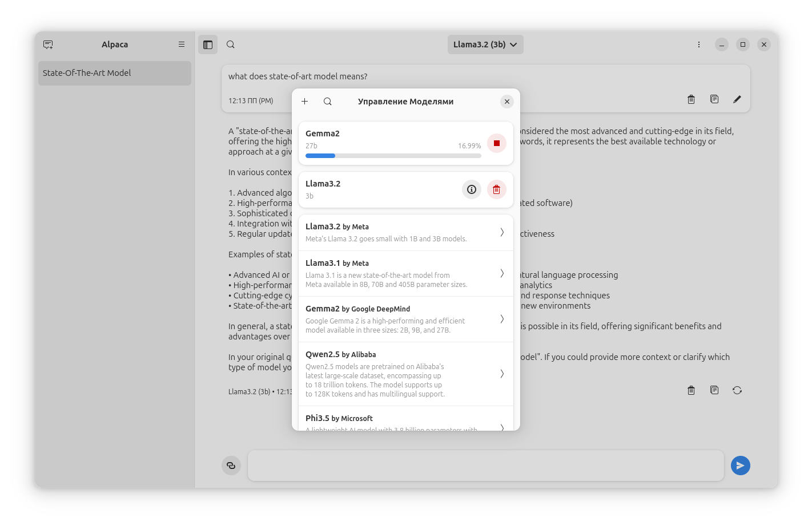Click the Gemma2 download progress bar
The image size is (812, 526).
[x=393, y=156]
